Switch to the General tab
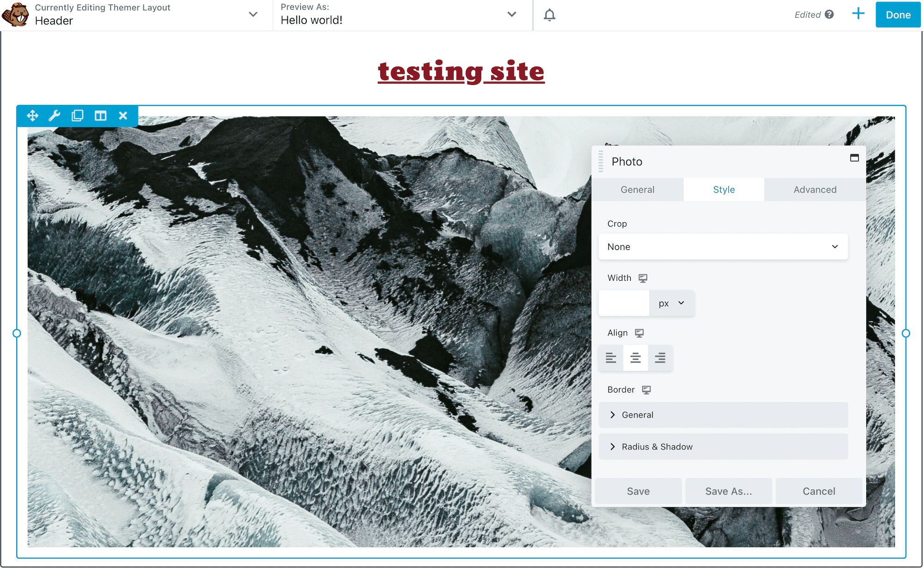924x569 pixels. [x=637, y=190]
